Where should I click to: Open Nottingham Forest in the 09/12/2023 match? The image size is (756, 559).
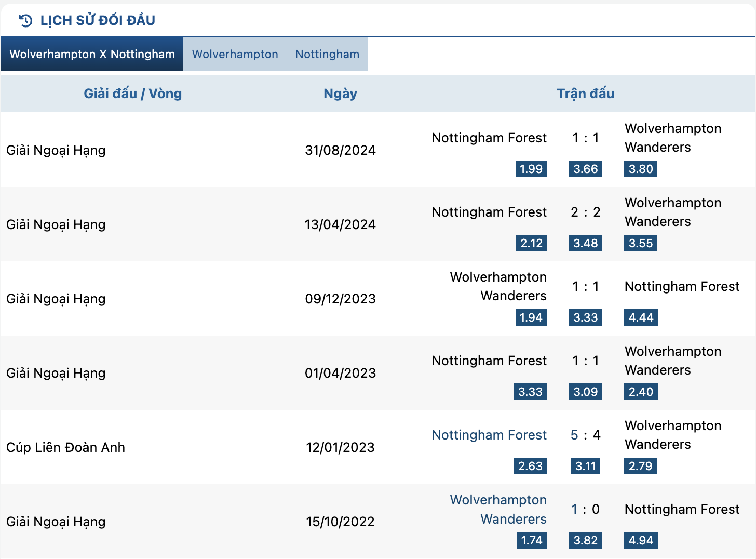pyautogui.click(x=682, y=286)
